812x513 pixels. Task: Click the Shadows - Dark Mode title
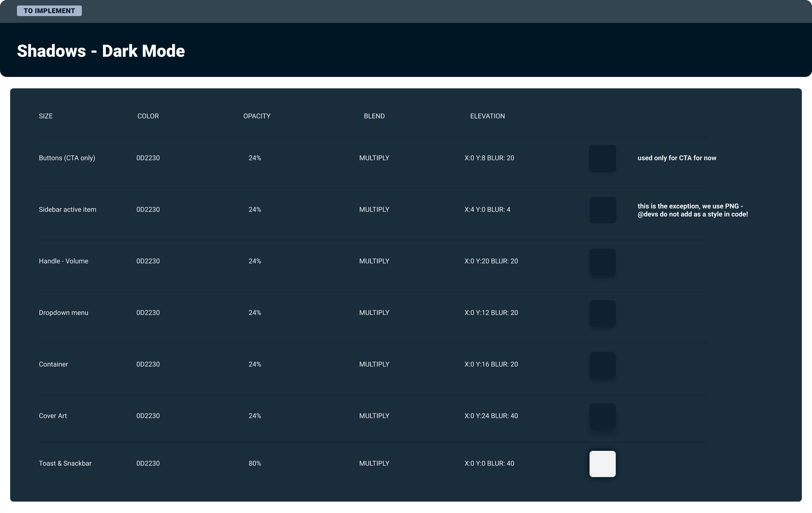pos(101,51)
